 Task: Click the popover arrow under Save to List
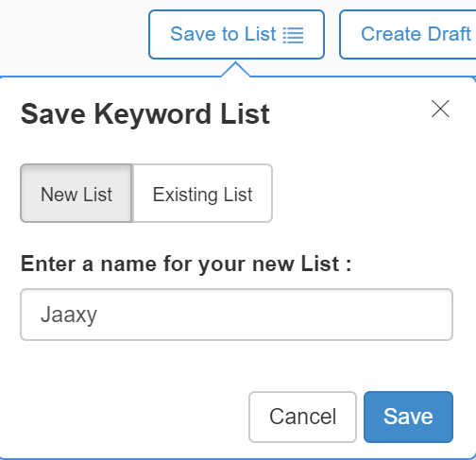(x=236, y=69)
